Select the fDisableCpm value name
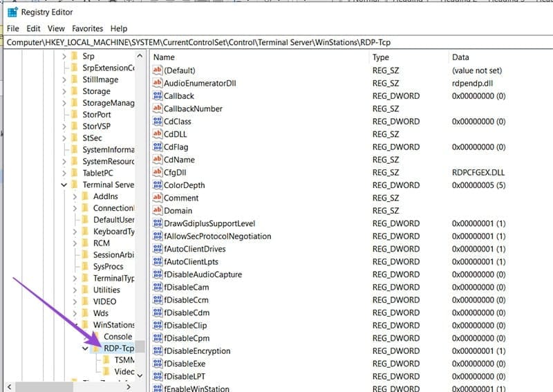The width and height of the screenshot is (553, 392). (x=187, y=338)
